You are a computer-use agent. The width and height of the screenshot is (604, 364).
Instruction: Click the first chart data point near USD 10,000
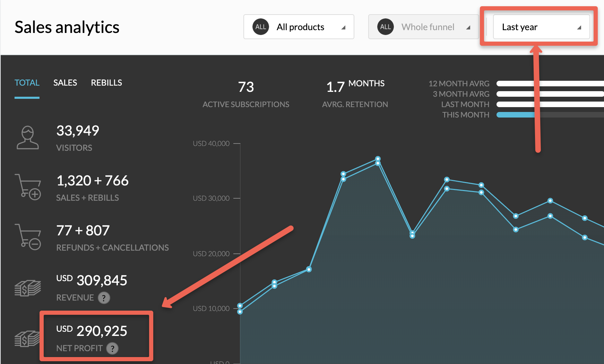pos(240,306)
